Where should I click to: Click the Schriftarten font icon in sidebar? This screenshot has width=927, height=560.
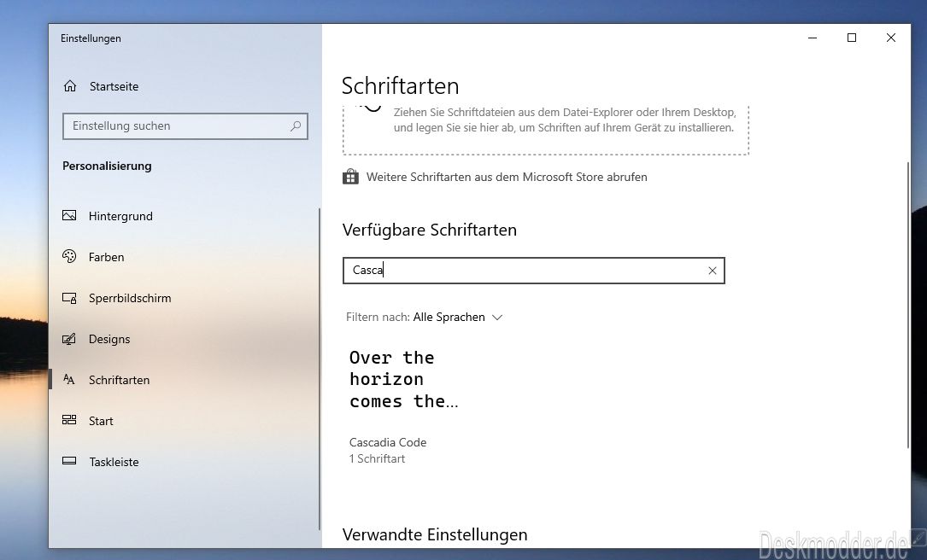click(69, 379)
